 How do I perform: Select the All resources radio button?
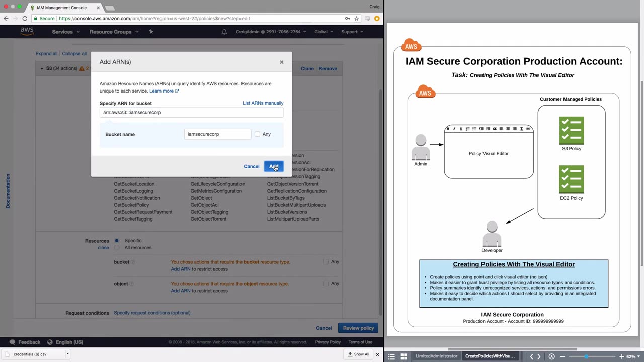(117, 248)
